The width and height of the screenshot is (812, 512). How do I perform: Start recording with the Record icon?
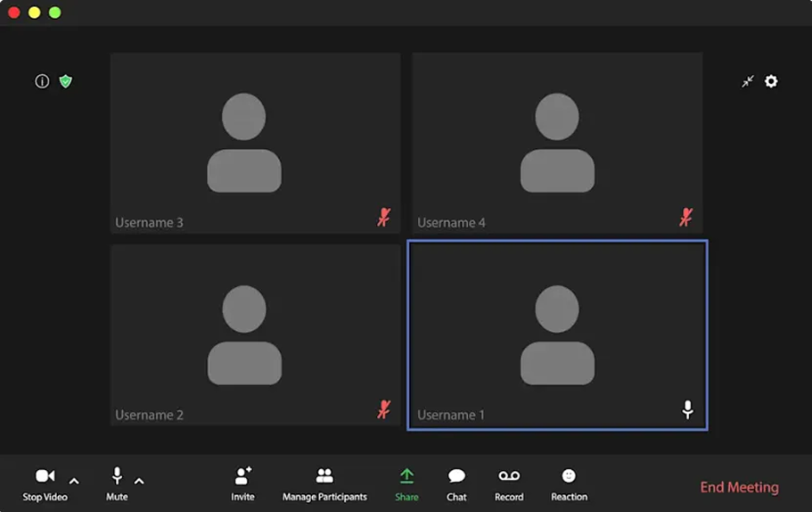pyautogui.click(x=509, y=476)
